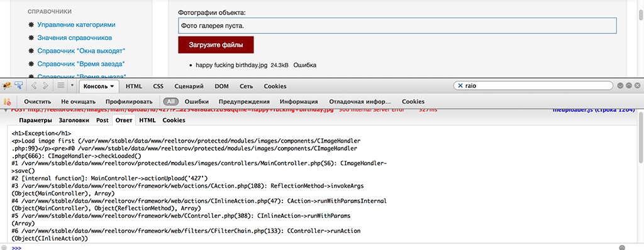Image resolution: width=644 pixels, height=250 pixels.
Task: Go forward with Firebug's right arrow
Action: (x=45, y=86)
